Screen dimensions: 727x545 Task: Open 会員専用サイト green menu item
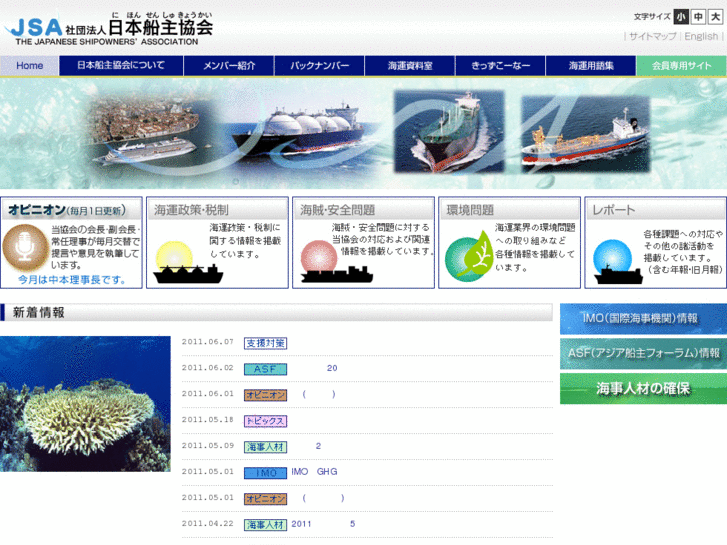682,66
